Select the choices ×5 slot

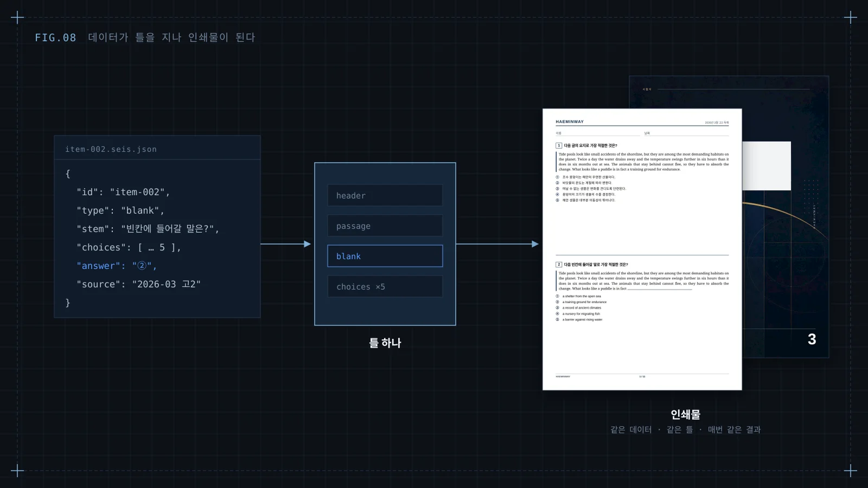coord(385,286)
